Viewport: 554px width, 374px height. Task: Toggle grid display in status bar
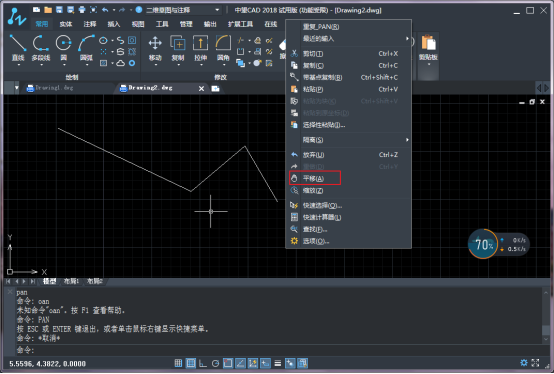tap(191, 363)
